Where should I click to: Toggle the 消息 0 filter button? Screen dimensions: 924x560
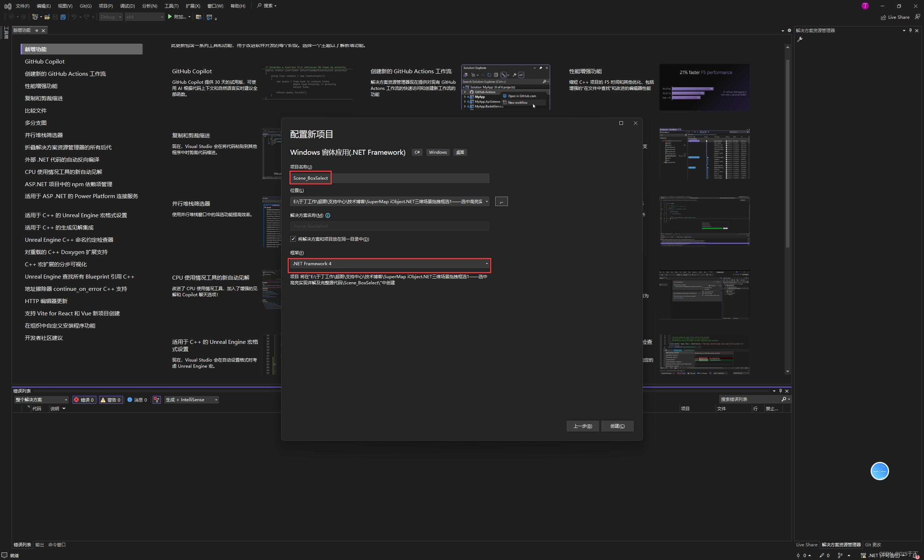click(137, 399)
